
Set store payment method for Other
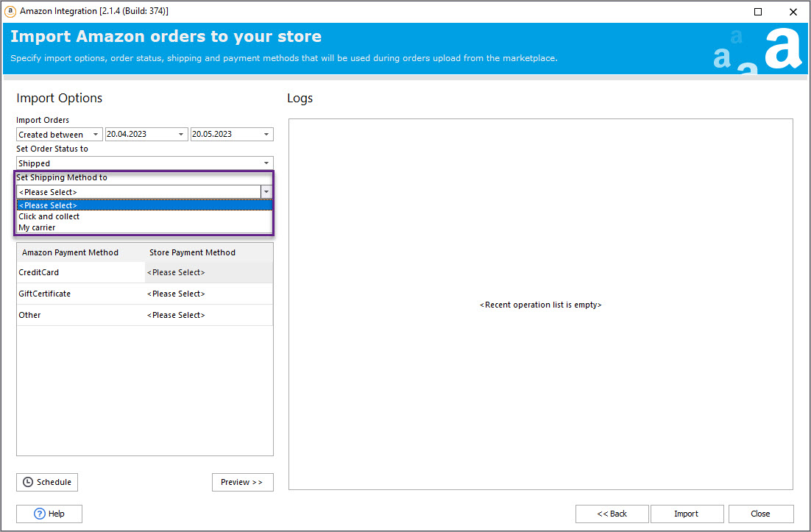pyautogui.click(x=208, y=315)
